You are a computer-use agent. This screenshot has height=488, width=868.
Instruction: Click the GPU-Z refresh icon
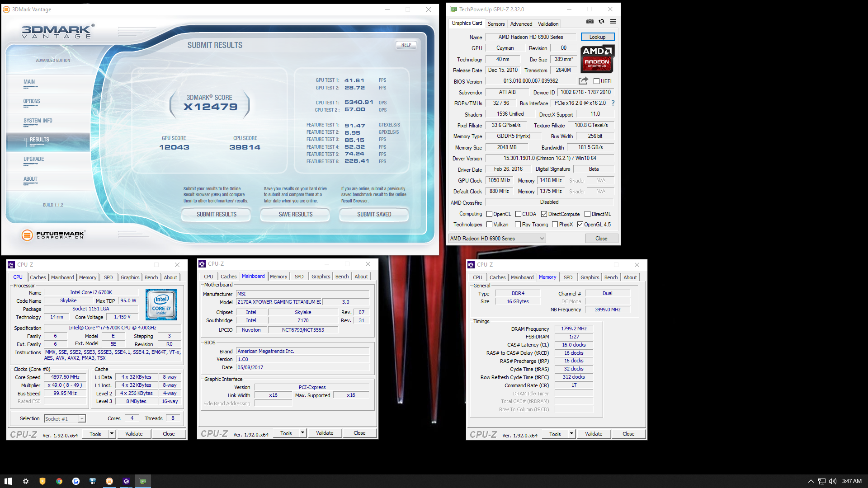click(x=601, y=21)
